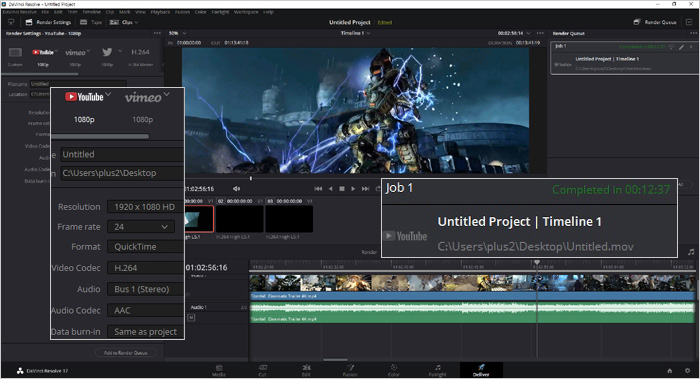Play forward in the viewer
Image resolution: width=700 pixels, height=379 pixels.
[353, 189]
